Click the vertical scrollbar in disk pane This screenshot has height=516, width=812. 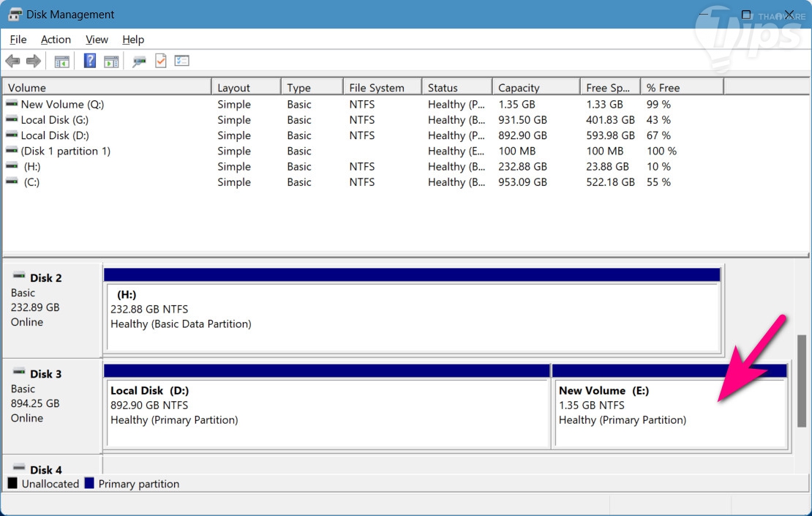[x=802, y=381]
